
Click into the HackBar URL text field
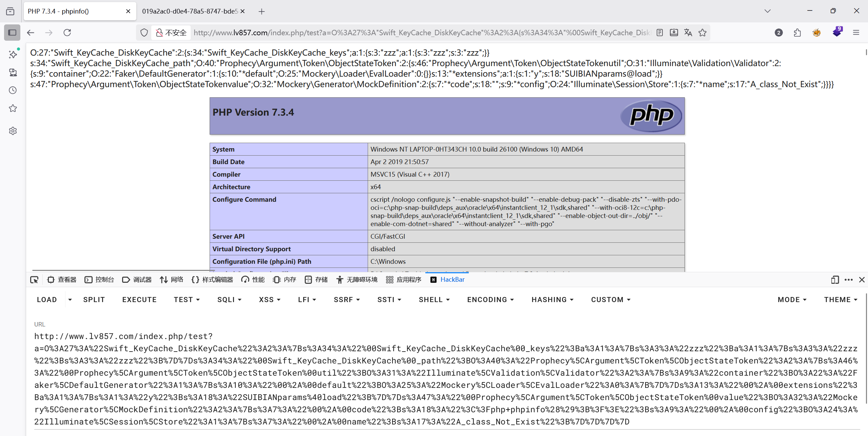point(446,379)
